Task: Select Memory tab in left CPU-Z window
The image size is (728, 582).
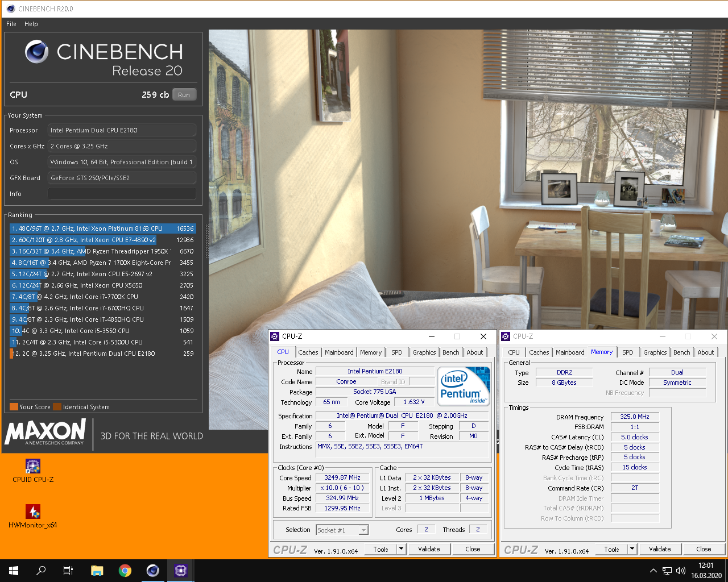Action: (x=371, y=352)
